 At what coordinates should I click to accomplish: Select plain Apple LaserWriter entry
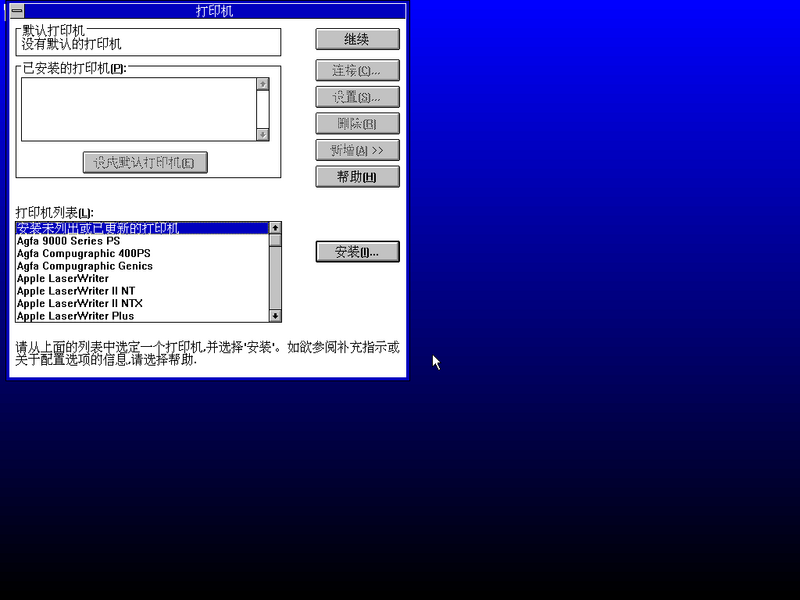point(142,278)
